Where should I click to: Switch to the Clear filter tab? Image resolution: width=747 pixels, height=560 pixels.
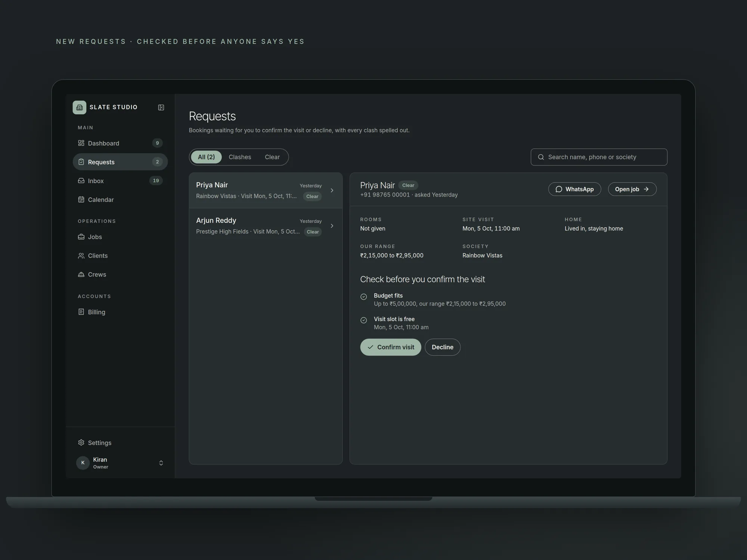click(272, 157)
